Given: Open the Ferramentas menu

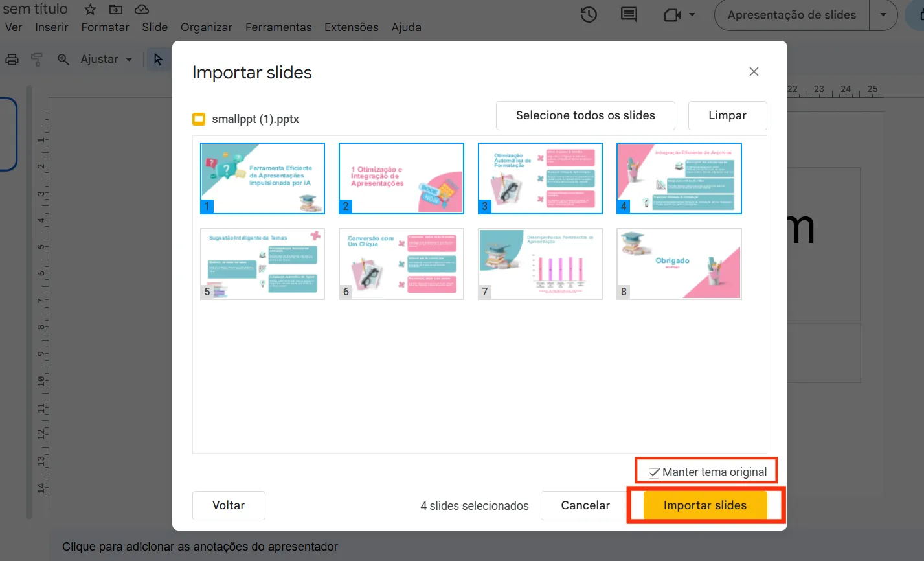Looking at the screenshot, I should pyautogui.click(x=278, y=27).
